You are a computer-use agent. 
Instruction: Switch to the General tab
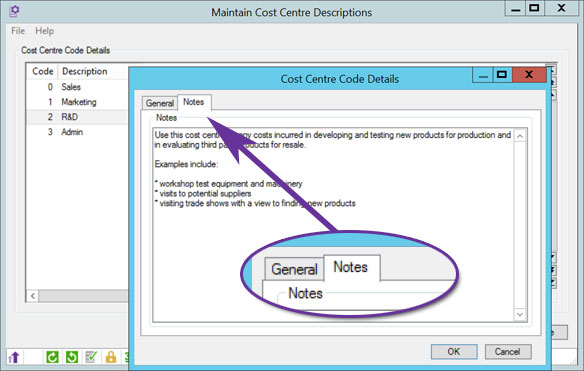(x=160, y=103)
